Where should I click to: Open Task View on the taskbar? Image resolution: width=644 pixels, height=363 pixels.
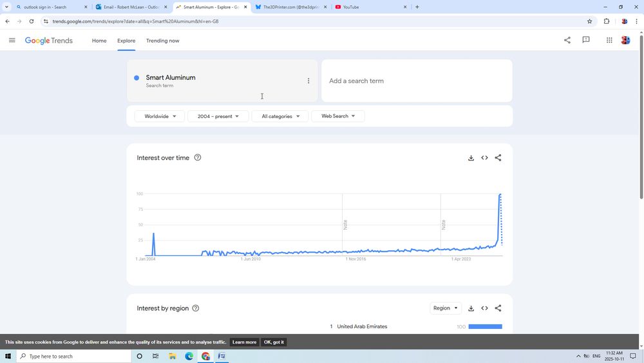155,356
